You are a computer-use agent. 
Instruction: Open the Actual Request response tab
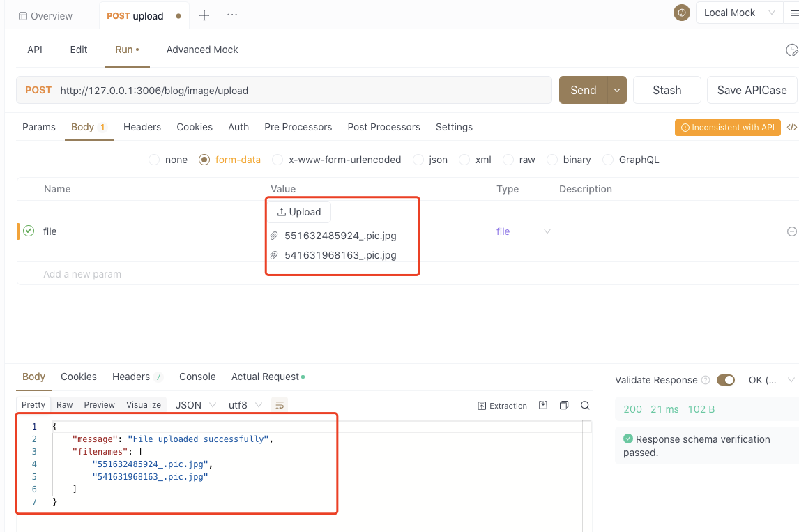pyautogui.click(x=265, y=377)
